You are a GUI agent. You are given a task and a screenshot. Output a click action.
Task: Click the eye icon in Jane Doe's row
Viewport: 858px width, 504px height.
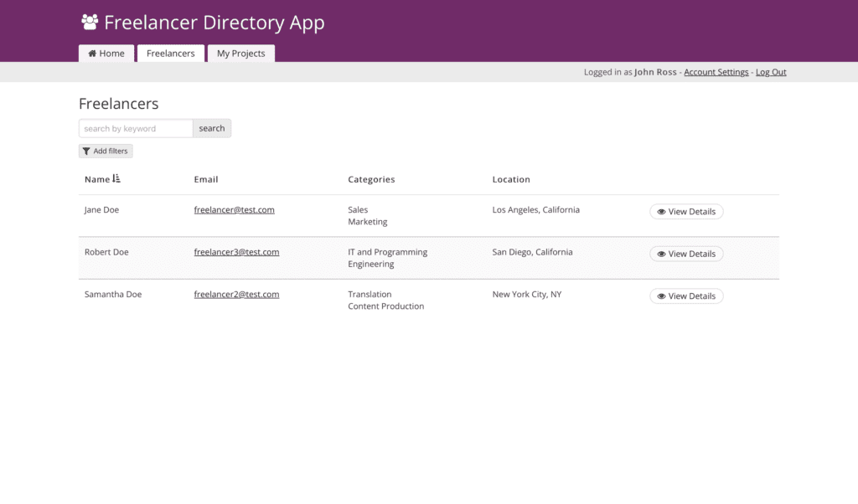click(661, 212)
